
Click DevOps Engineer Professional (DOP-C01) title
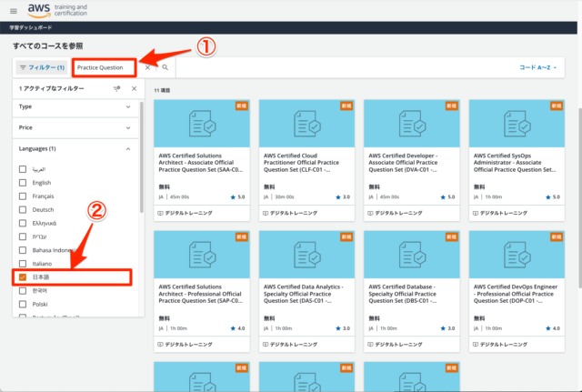(x=516, y=294)
